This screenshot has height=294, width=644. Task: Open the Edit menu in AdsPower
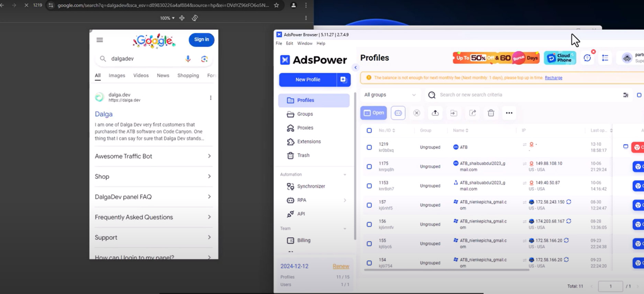coord(289,43)
